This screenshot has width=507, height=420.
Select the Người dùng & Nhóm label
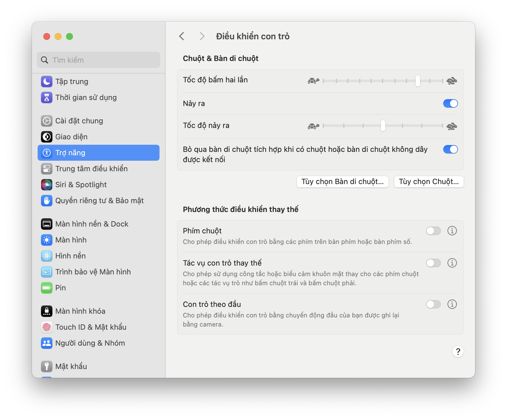tap(90, 343)
